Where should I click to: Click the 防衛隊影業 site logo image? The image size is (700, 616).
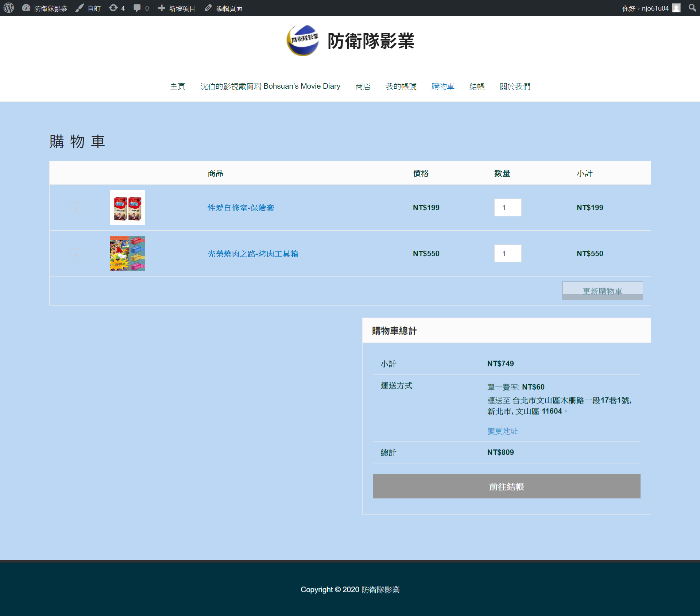302,41
